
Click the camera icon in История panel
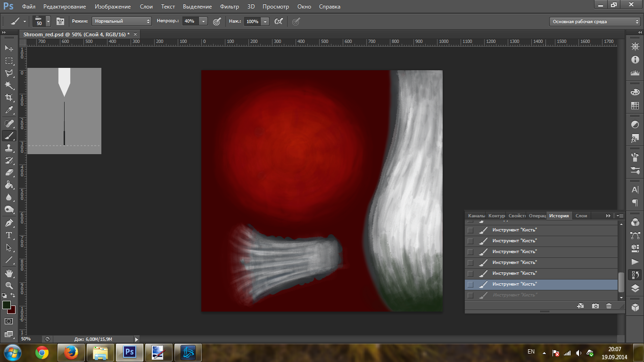pyautogui.click(x=595, y=306)
